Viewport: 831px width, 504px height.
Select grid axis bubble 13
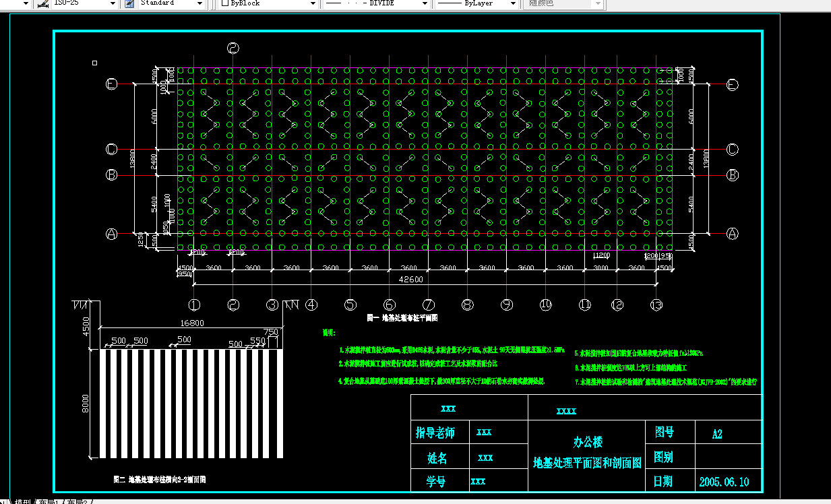(x=656, y=305)
